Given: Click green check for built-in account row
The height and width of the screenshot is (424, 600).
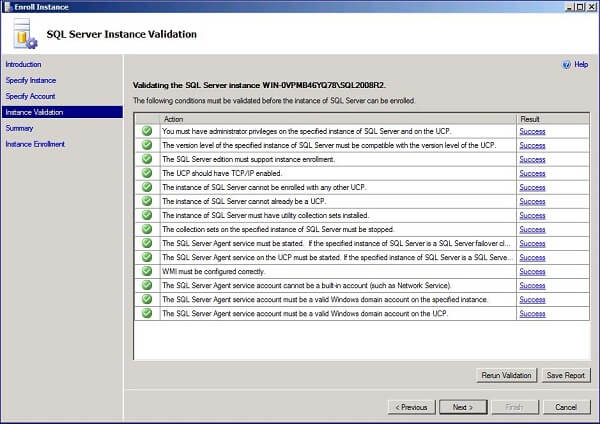Looking at the screenshot, I should (x=147, y=285).
